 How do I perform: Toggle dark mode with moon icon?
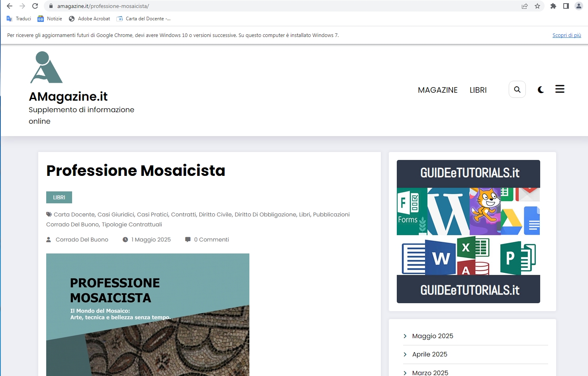tap(541, 90)
